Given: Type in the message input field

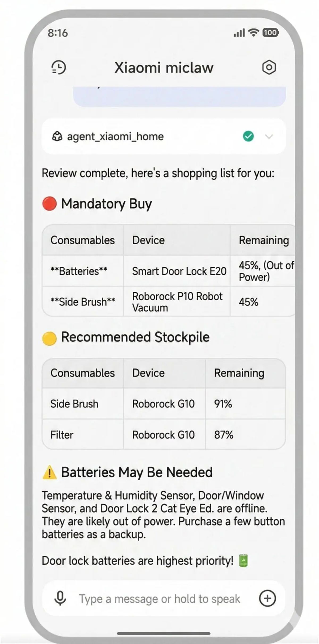Looking at the screenshot, I should [x=159, y=599].
